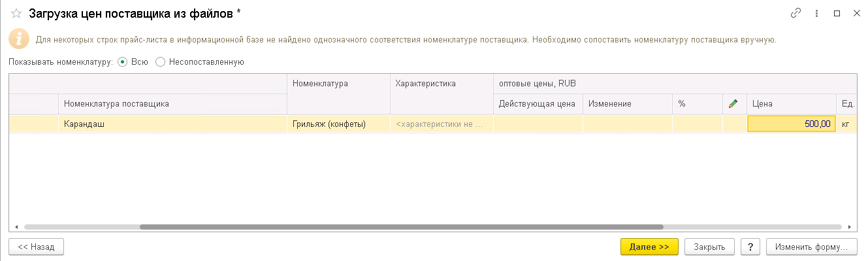This screenshot has width=868, height=261.
Task: Close the price loading window
Action: pos(856,13)
